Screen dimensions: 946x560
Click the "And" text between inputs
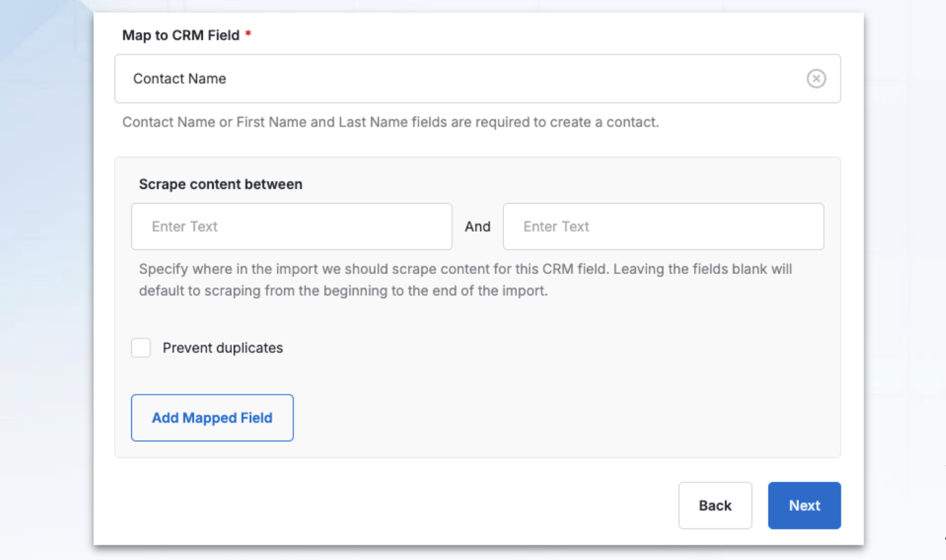coord(478,227)
